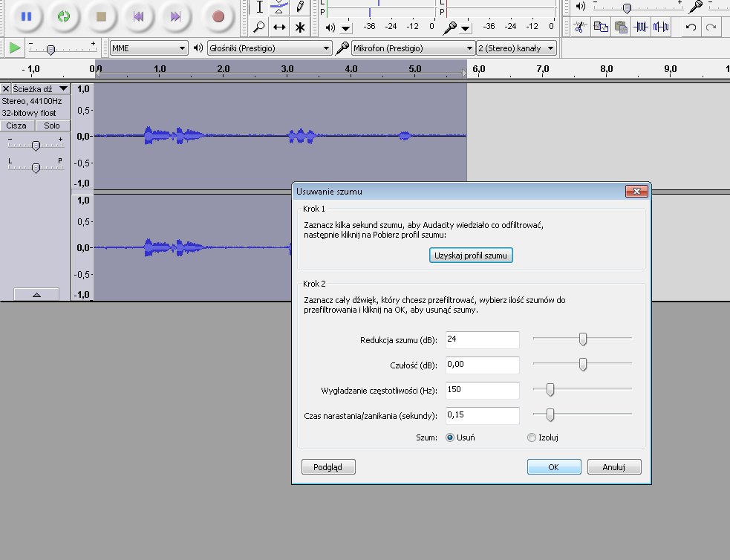Select the Envelope tool

(279, 7)
